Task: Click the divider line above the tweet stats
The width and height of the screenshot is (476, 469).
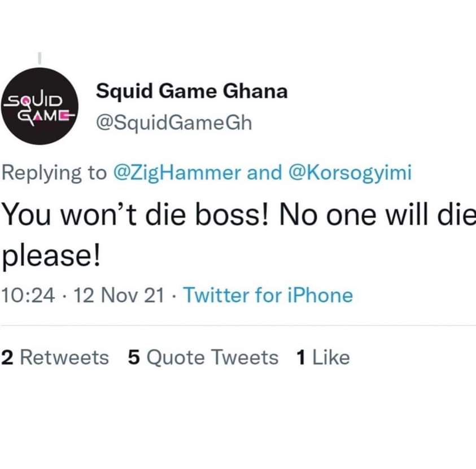Action: pyautogui.click(x=238, y=326)
